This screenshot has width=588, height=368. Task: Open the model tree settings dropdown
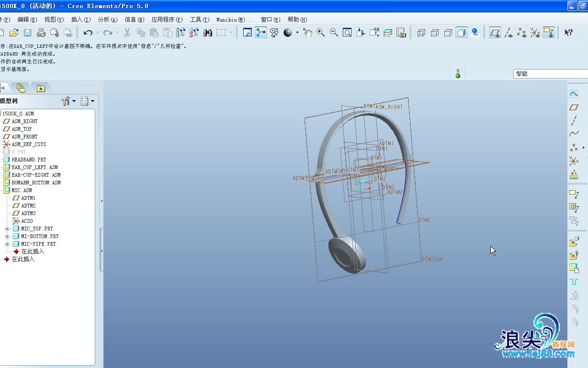click(x=68, y=101)
